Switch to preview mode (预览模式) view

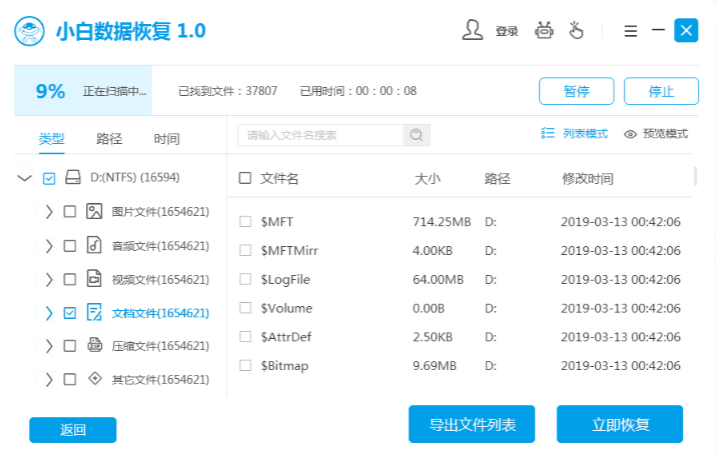pyautogui.click(x=656, y=134)
